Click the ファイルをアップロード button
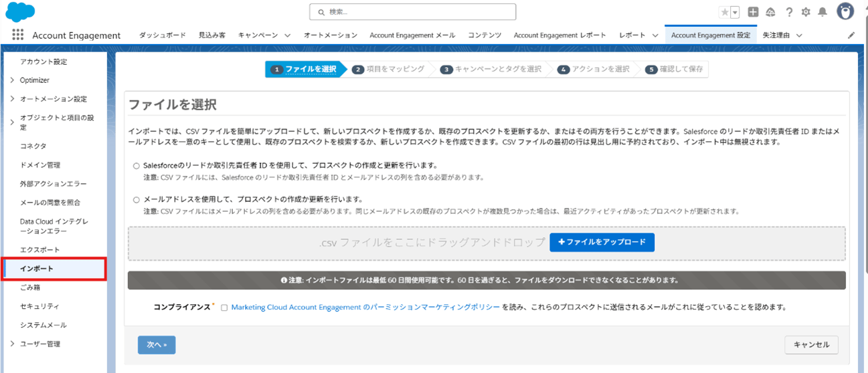This screenshot has height=373, width=868. [602, 242]
